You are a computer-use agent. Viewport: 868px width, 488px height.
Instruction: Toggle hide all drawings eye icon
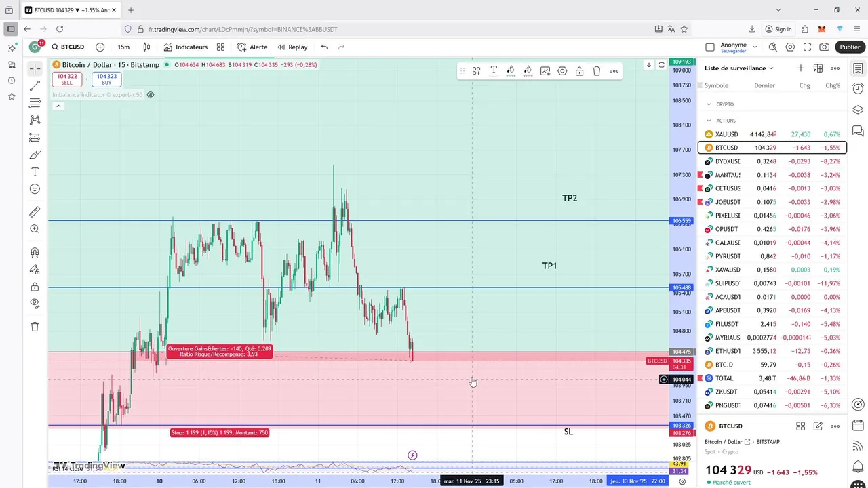35,304
